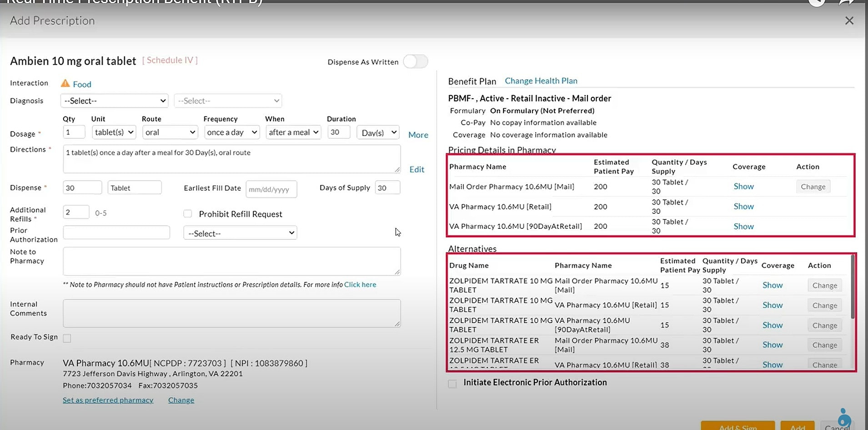Show coverage for Mail Order Pharmacy row
Screen dimensions: 868x430
coord(743,187)
